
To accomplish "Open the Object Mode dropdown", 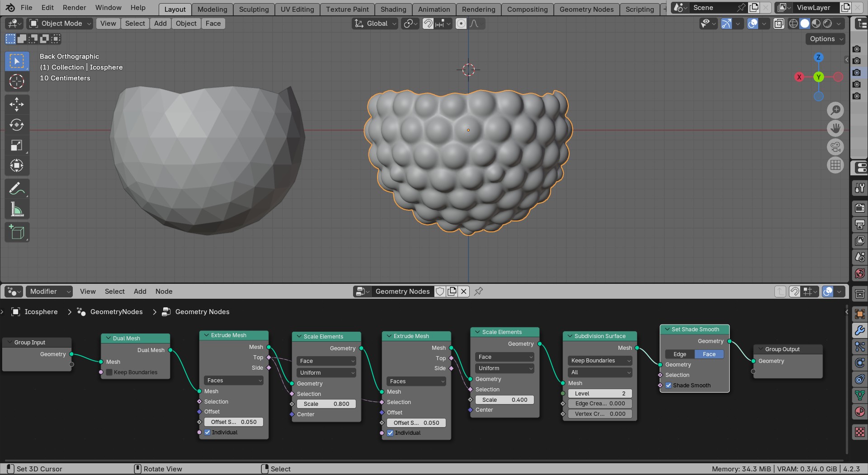I will click(x=60, y=24).
